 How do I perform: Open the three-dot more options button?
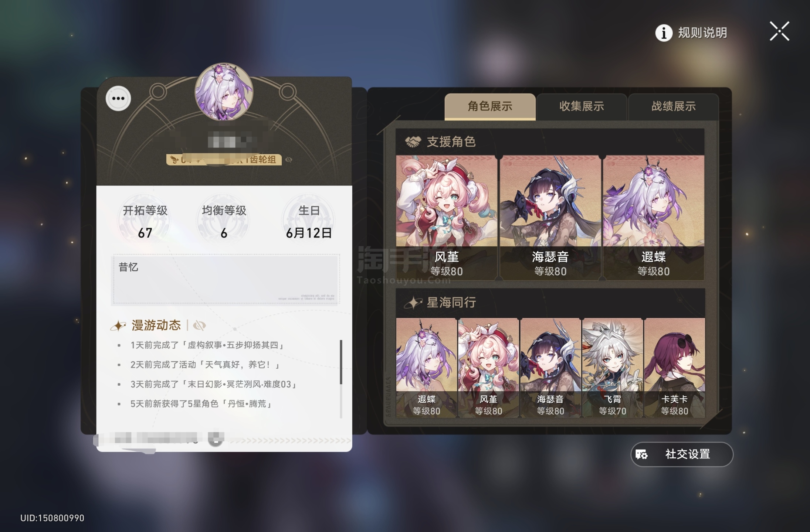coord(118,99)
